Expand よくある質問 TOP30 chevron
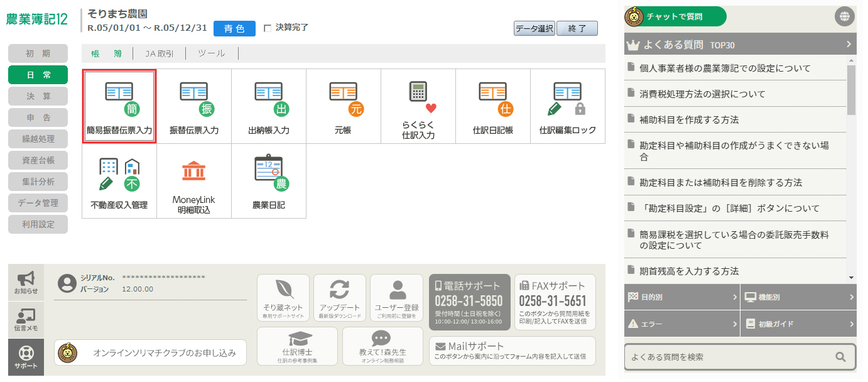This screenshot has width=868, height=382. tap(849, 45)
